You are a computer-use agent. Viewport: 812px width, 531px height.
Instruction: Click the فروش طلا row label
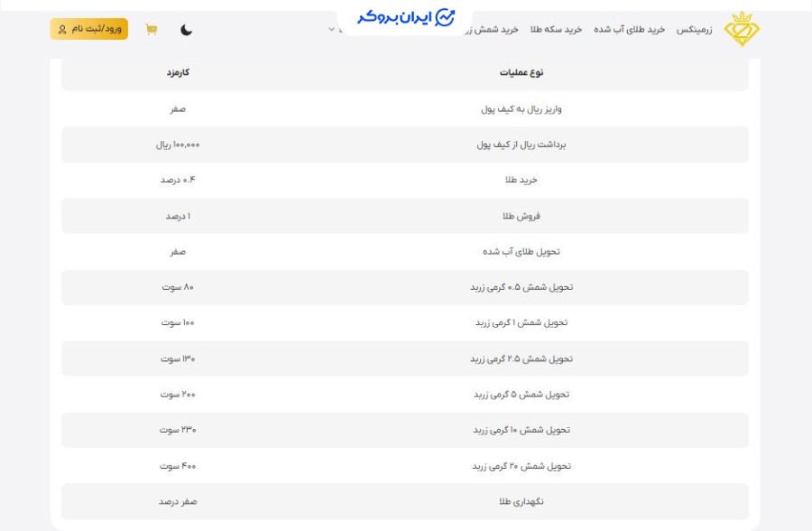pyautogui.click(x=521, y=216)
